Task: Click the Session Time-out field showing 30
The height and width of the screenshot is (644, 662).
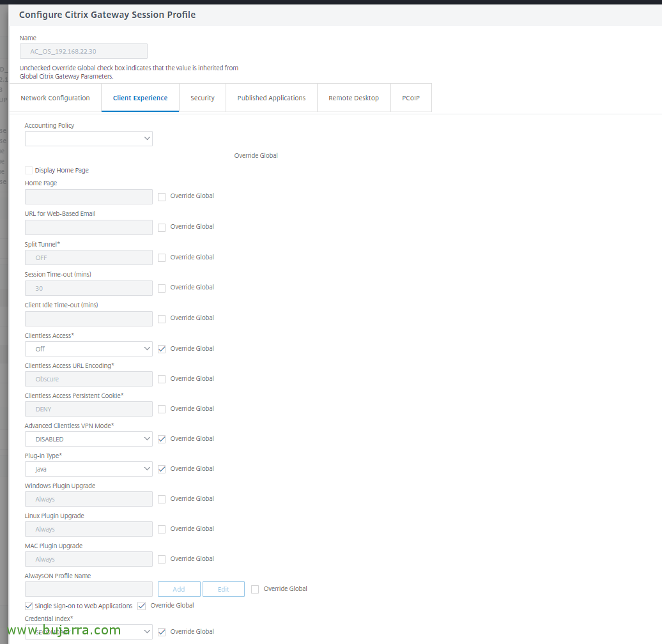Action: pos(89,288)
